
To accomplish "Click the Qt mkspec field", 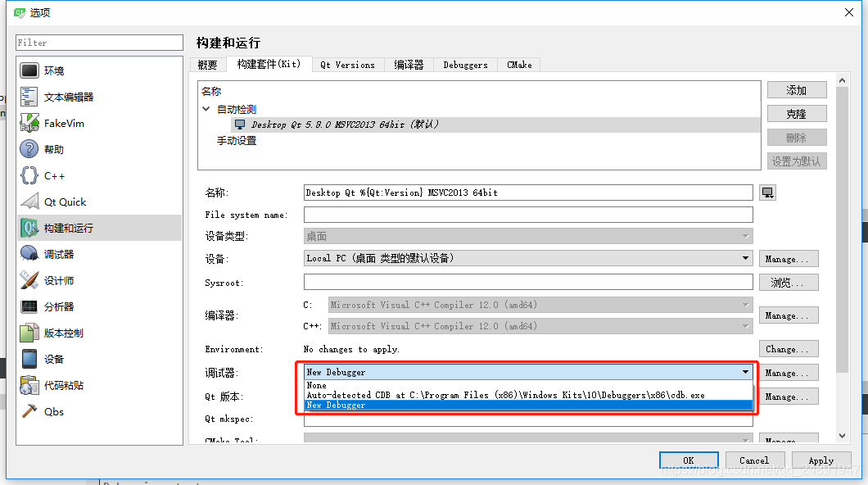I will pyautogui.click(x=528, y=419).
